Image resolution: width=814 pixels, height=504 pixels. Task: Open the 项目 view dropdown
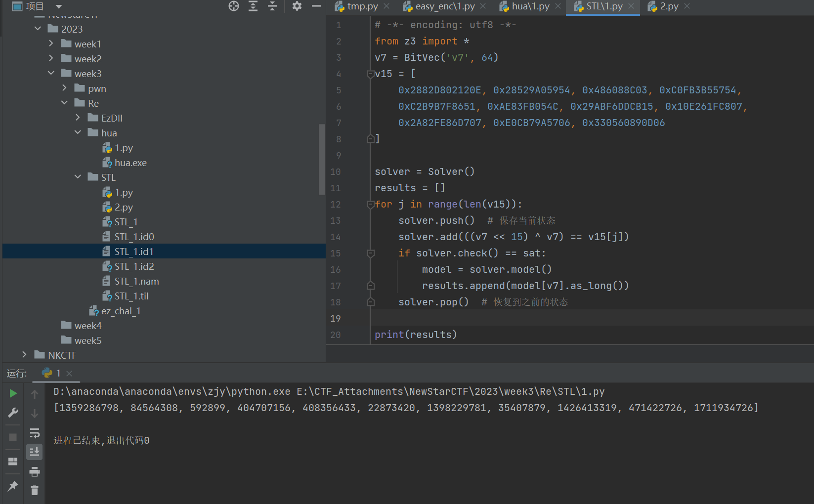[59, 6]
